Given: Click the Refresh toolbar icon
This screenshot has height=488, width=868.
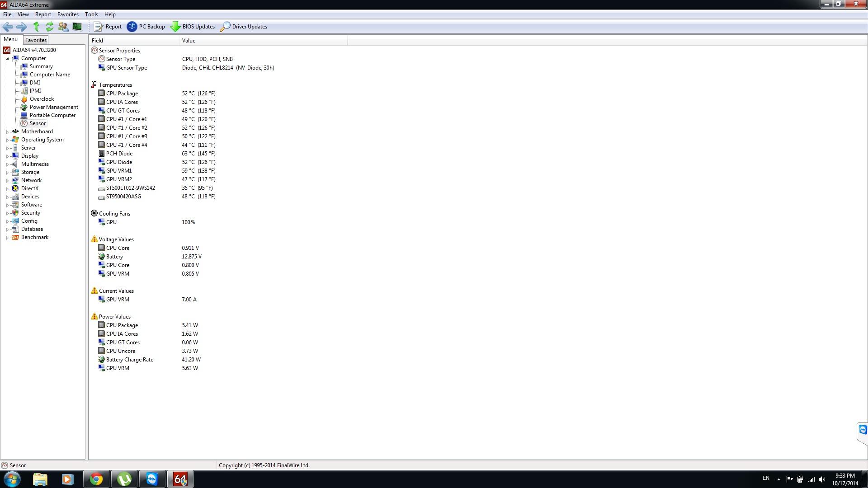Looking at the screenshot, I should [49, 27].
